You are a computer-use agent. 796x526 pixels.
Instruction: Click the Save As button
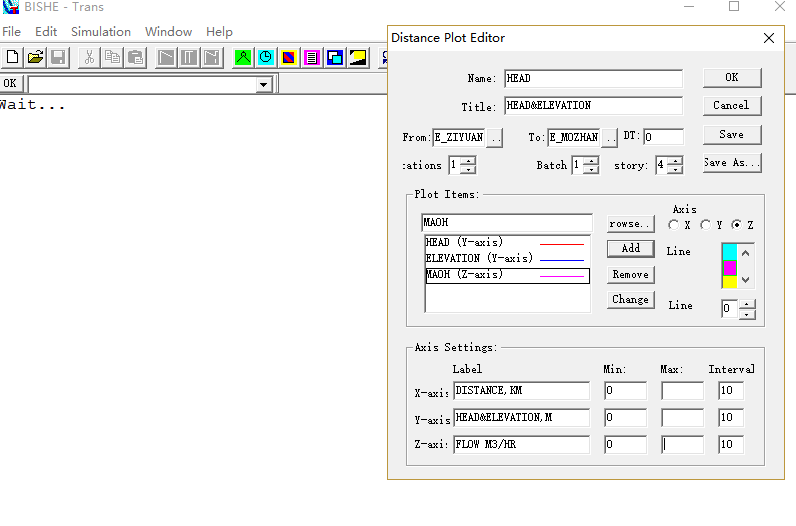[731, 163]
